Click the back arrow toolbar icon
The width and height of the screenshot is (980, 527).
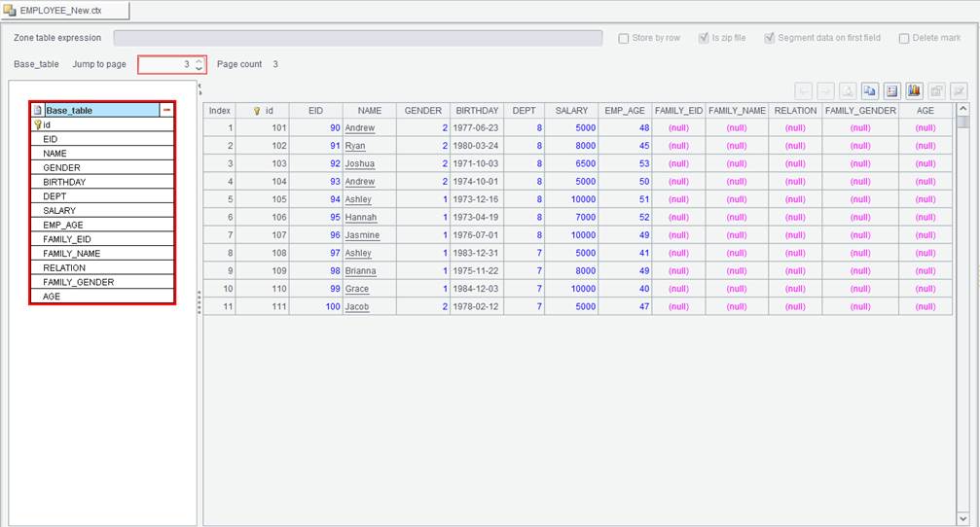pyautogui.click(x=803, y=91)
